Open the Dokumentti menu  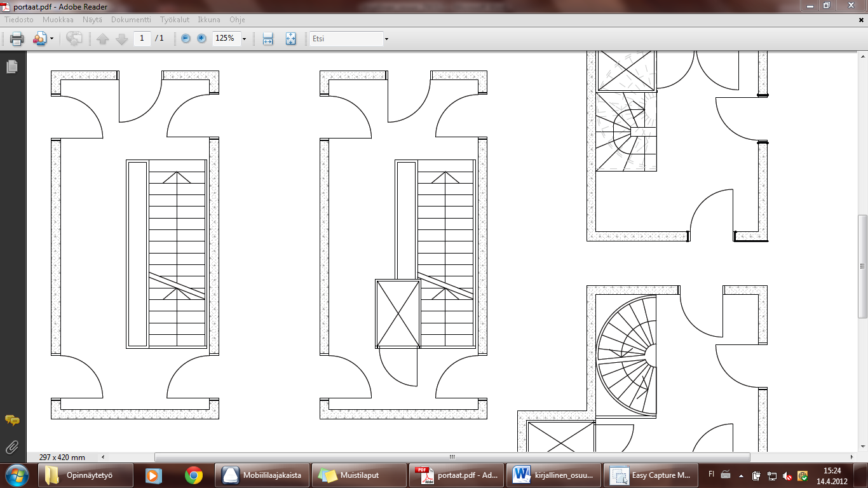131,20
